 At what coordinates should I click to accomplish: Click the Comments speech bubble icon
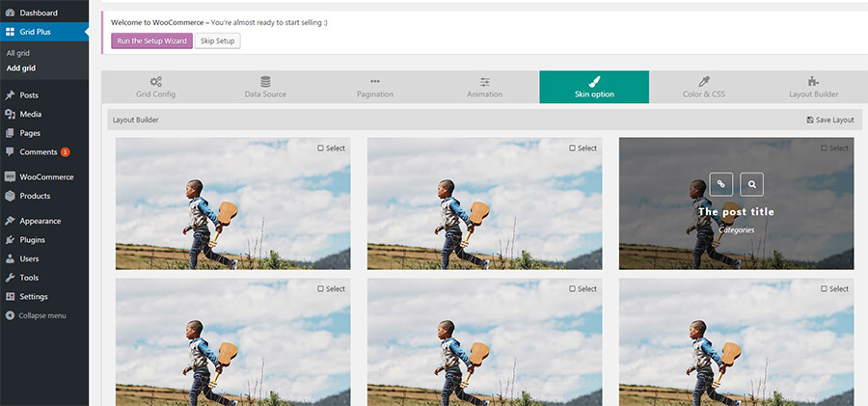[x=10, y=151]
